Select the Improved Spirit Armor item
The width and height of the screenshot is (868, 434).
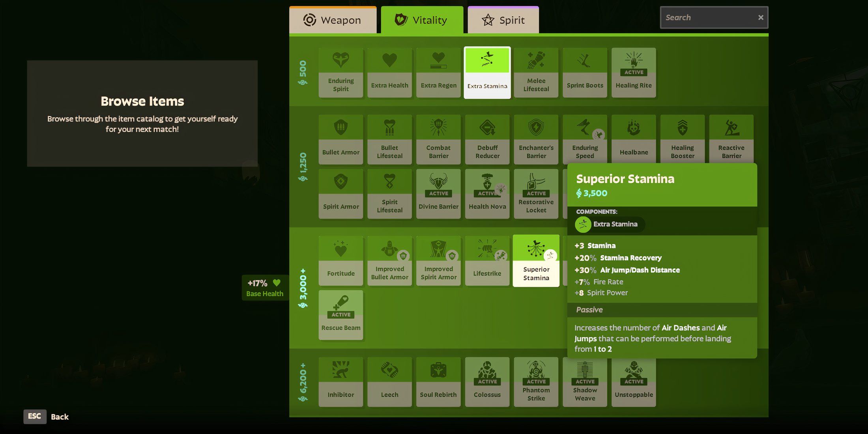[438, 261]
